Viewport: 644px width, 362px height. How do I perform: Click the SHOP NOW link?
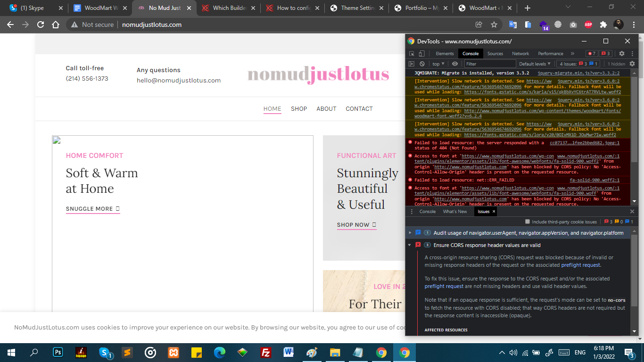point(356,225)
